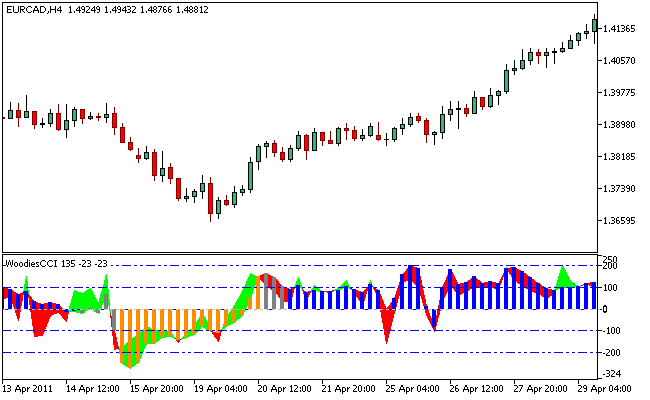The height and width of the screenshot is (400, 650).
Task: Click the 250 indicator scale label
Action: [610, 259]
